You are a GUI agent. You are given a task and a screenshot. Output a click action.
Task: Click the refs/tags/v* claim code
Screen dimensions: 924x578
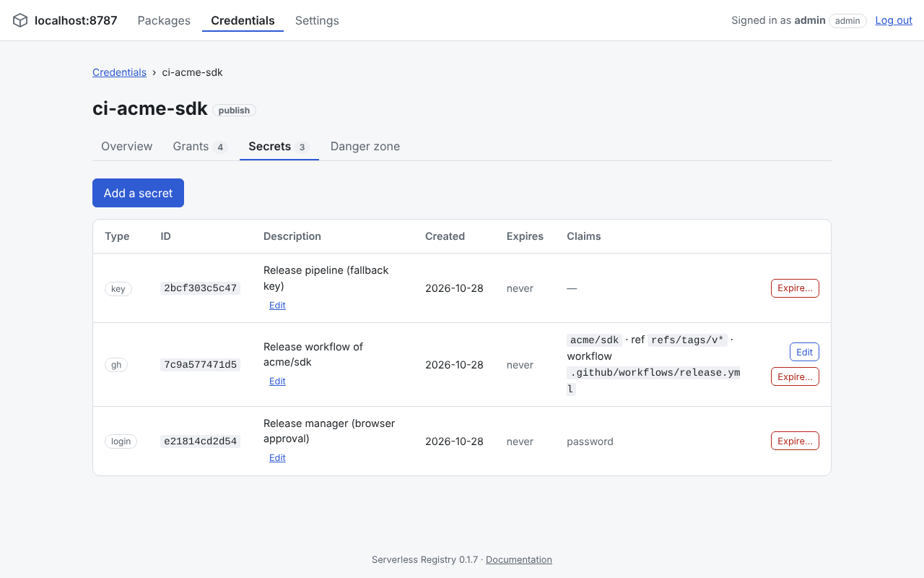pyautogui.click(x=688, y=340)
